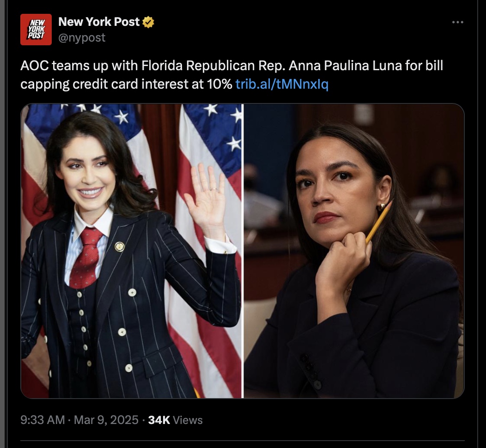The width and height of the screenshot is (486, 448).
Task: Click the gold lapel pin on pinstripe suit
Action: pyautogui.click(x=119, y=247)
